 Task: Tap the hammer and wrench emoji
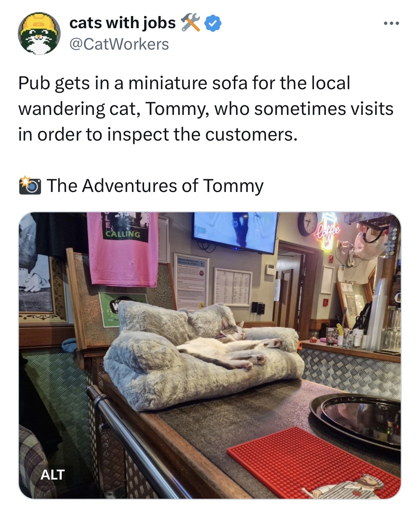pos(190,23)
